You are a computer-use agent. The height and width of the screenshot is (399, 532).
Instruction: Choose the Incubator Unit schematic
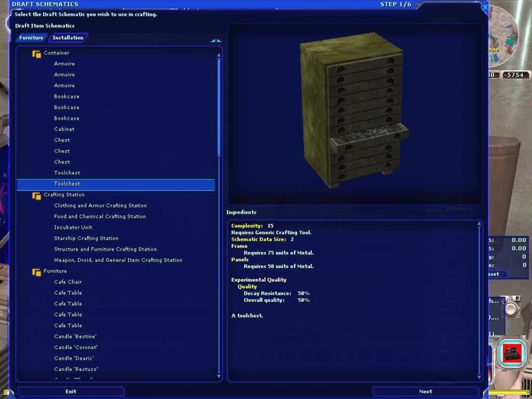(73, 227)
